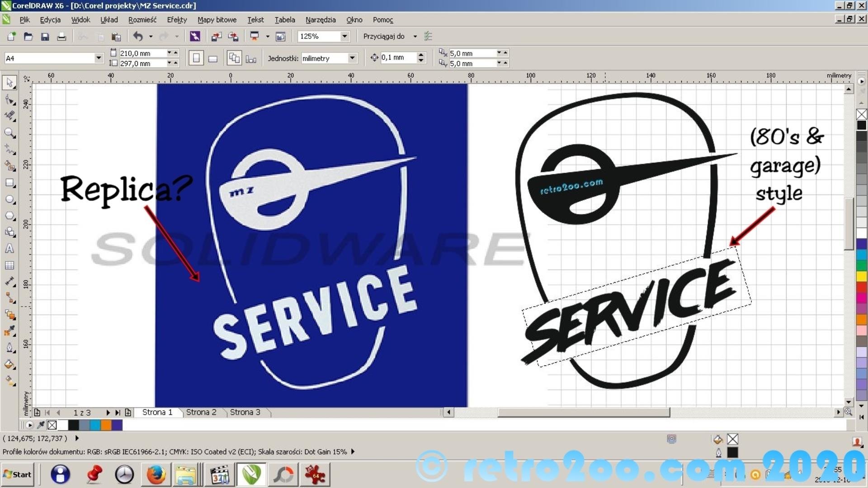Select the Table tool
The height and width of the screenshot is (488, 868).
pyautogui.click(x=9, y=265)
